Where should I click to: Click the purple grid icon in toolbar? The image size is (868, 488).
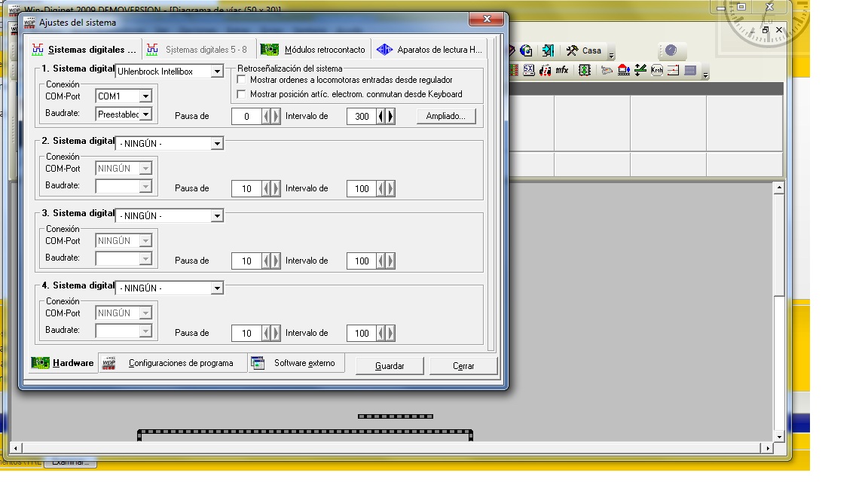pyautogui.click(x=689, y=70)
